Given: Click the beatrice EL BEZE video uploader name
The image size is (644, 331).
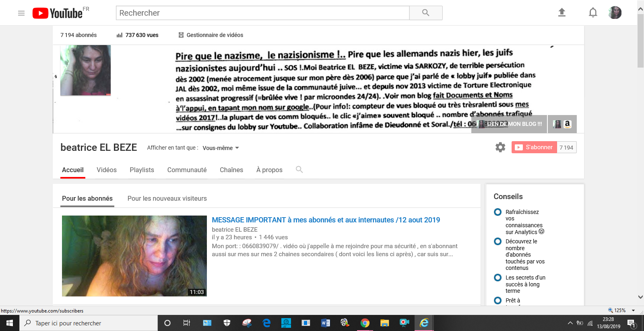Looking at the screenshot, I should click(235, 230).
